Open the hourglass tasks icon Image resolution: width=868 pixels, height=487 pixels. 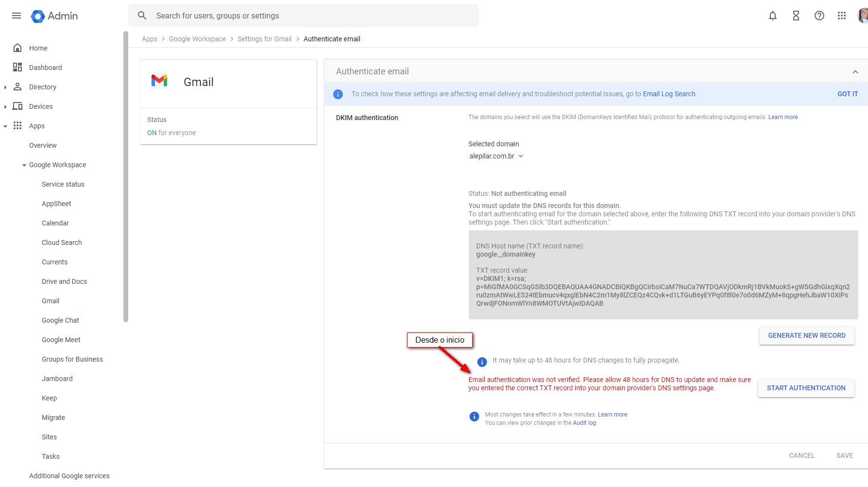tap(796, 16)
